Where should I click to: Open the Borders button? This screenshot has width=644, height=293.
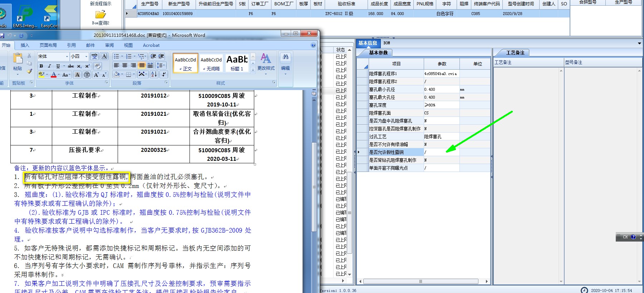pyautogui.click(x=129, y=74)
